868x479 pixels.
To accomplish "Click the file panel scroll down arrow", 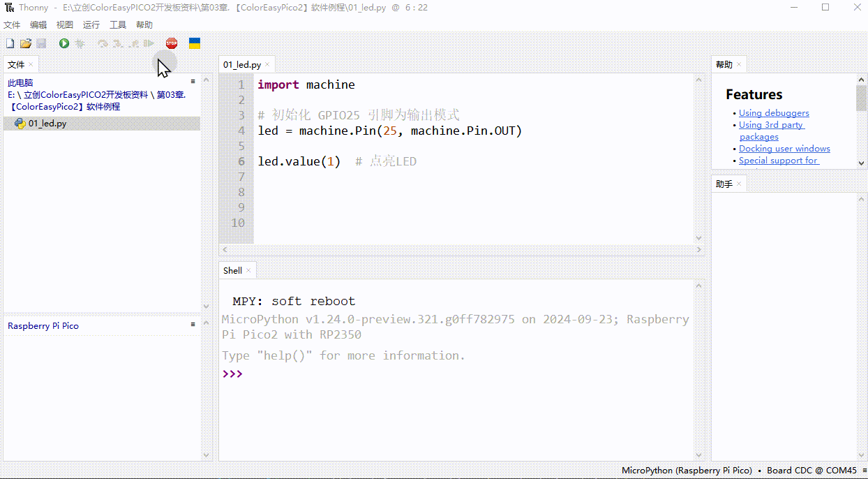I will (206, 306).
